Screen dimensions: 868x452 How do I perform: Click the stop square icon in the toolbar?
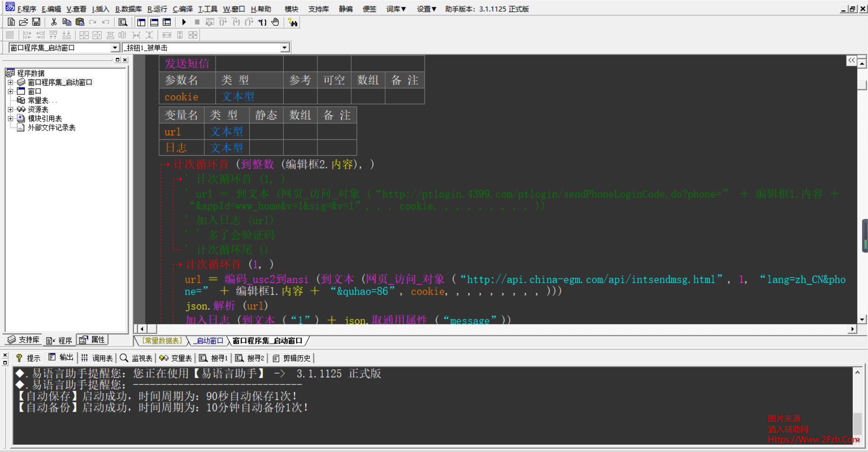click(x=197, y=22)
